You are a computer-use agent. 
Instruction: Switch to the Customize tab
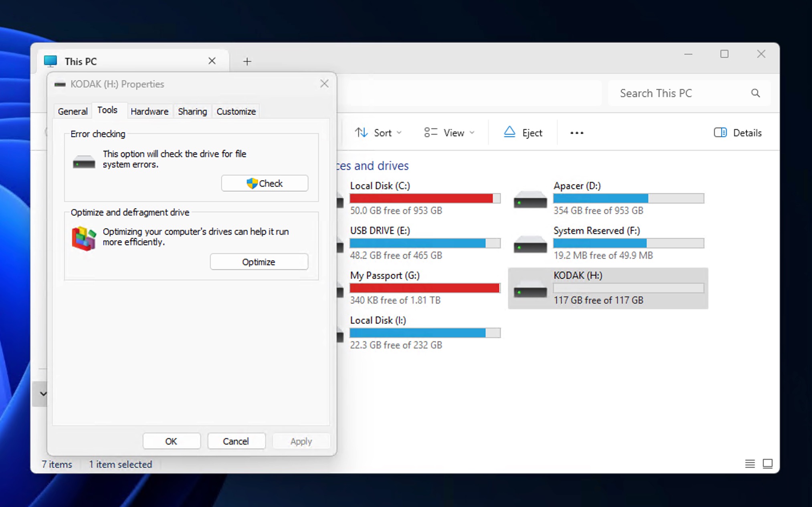point(236,111)
